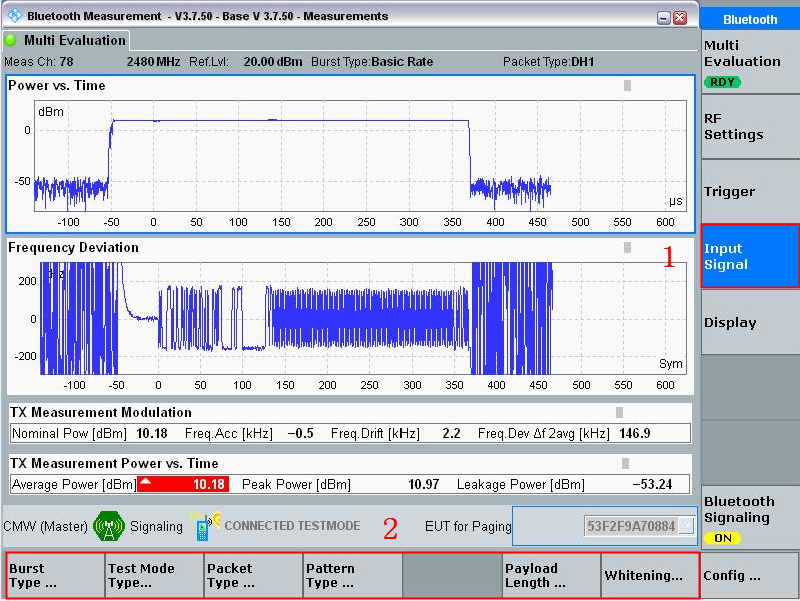Open RF Settings softkey

pyautogui.click(x=750, y=127)
